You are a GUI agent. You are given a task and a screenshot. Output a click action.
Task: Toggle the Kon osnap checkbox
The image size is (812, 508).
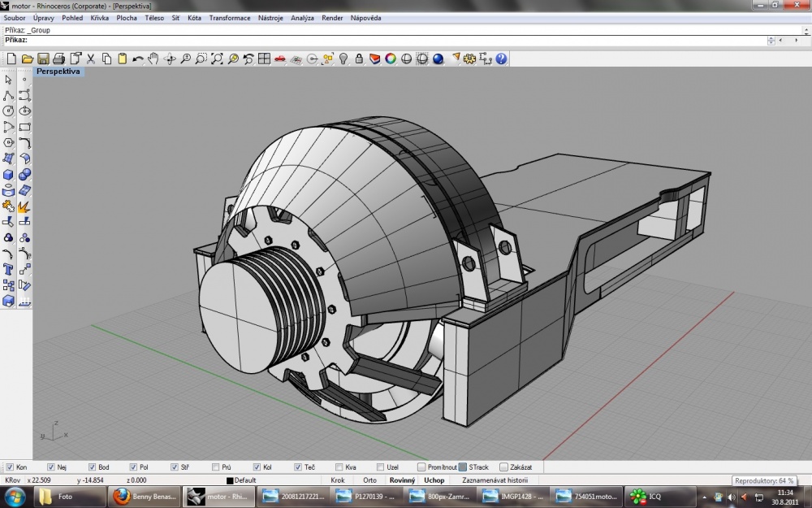[10, 467]
